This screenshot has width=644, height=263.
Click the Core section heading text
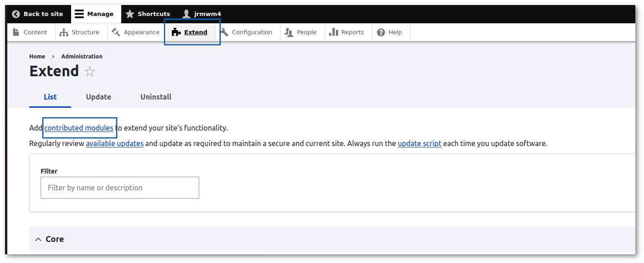coord(55,239)
